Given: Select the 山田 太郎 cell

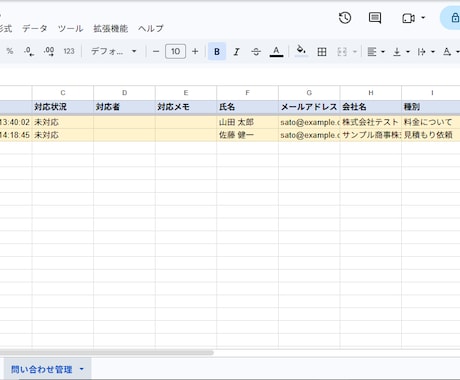Looking at the screenshot, I should [x=247, y=122].
